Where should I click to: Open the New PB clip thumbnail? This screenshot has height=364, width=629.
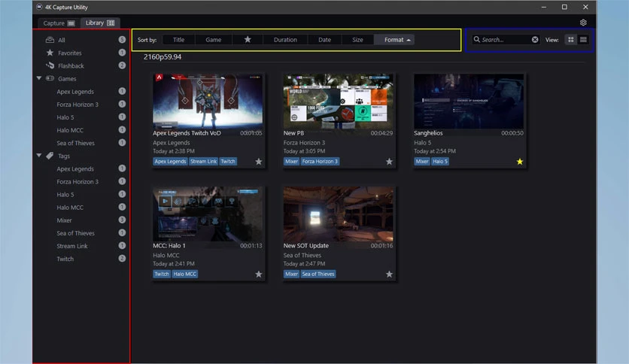pos(338,101)
